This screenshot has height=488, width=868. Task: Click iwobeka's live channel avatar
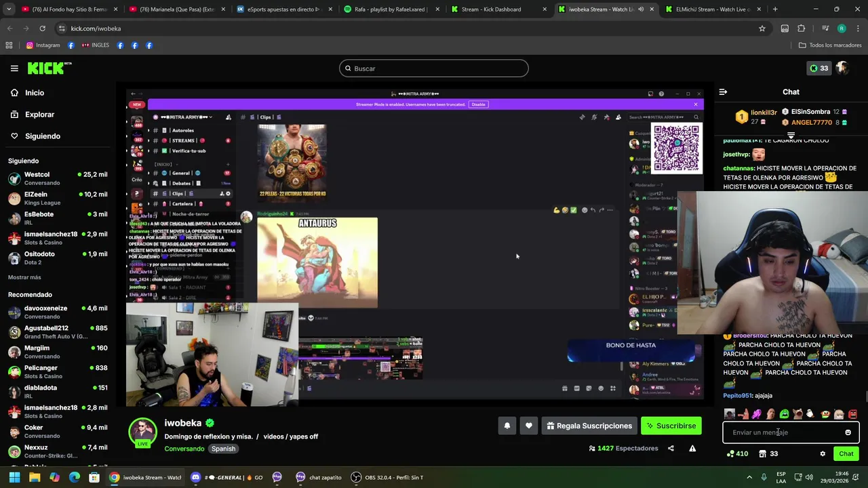tap(142, 432)
